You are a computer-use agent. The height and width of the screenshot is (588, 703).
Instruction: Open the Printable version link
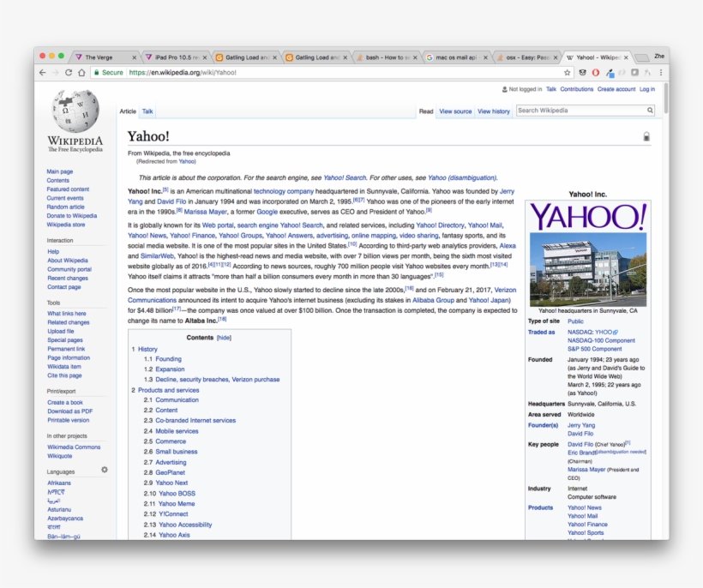[68, 420]
